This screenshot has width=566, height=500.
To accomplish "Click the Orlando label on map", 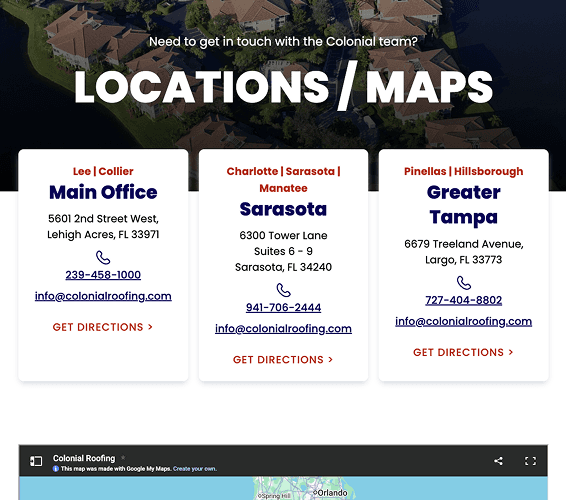I will click(332, 493).
